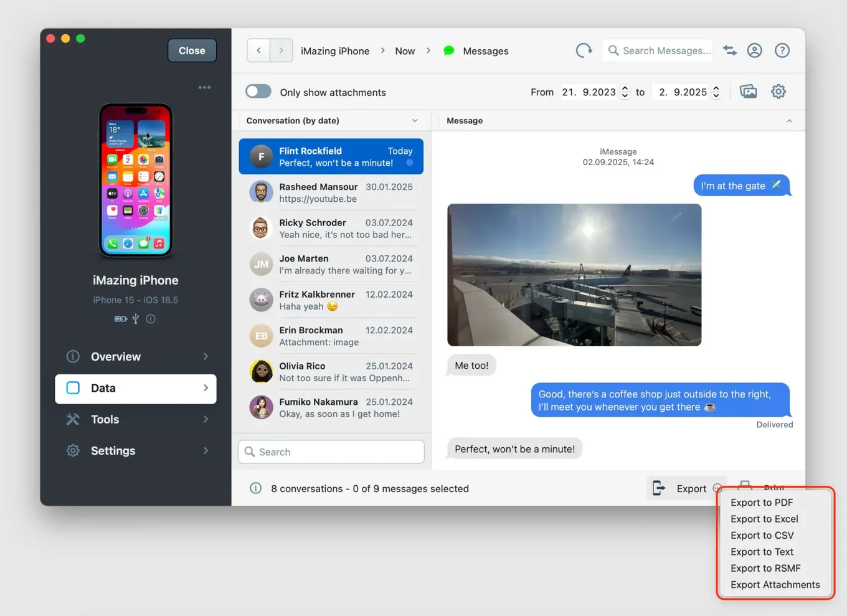
Task: Click the conversation Search field
Action: point(331,452)
